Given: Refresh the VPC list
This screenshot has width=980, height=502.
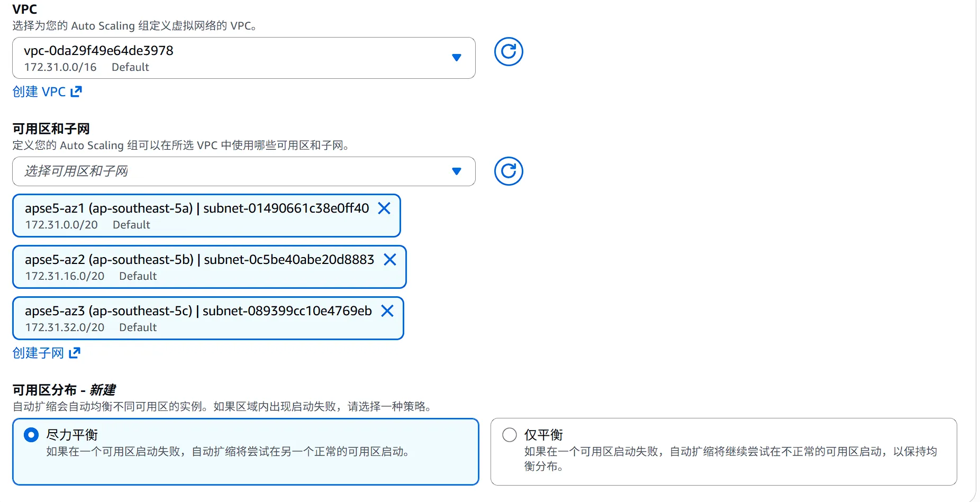Looking at the screenshot, I should coord(508,52).
